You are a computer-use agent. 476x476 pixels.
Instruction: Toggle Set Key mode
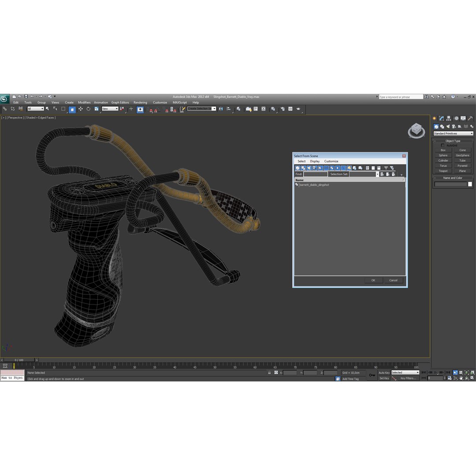tap(384, 378)
